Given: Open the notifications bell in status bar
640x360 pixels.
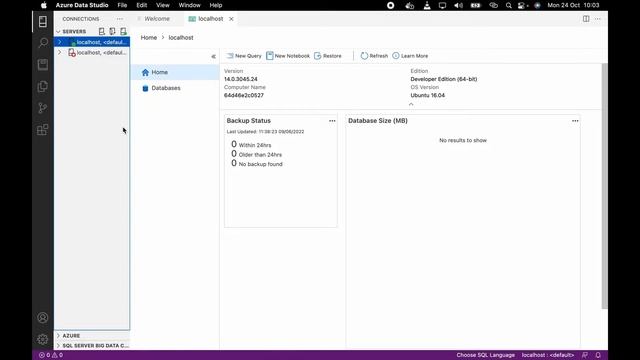Looking at the screenshot, I should [x=598, y=355].
